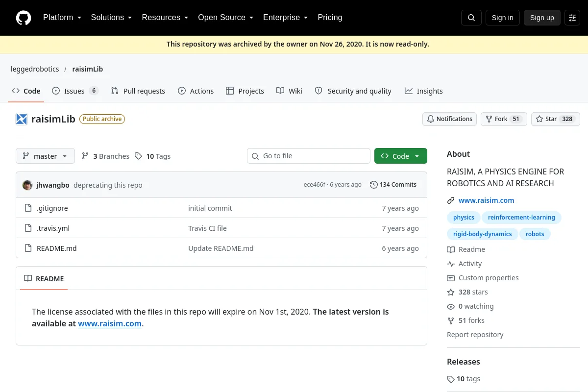Open the Actions tab

click(196, 91)
